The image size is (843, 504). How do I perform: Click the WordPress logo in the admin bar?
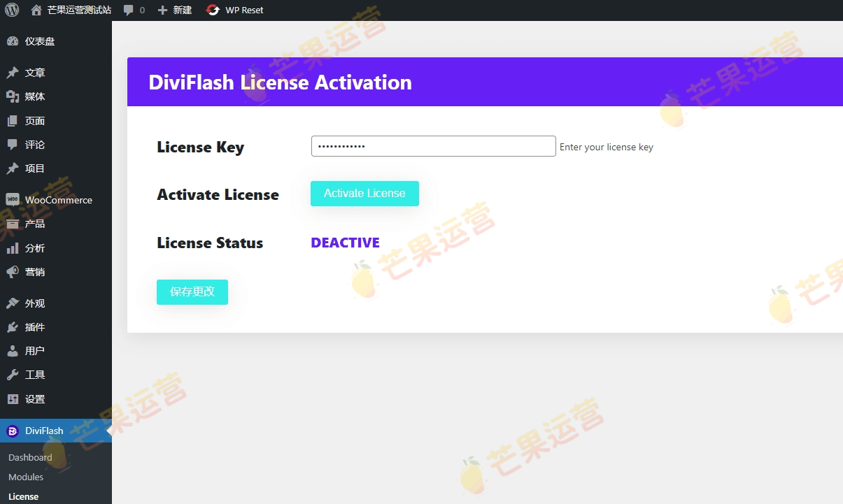coord(11,10)
